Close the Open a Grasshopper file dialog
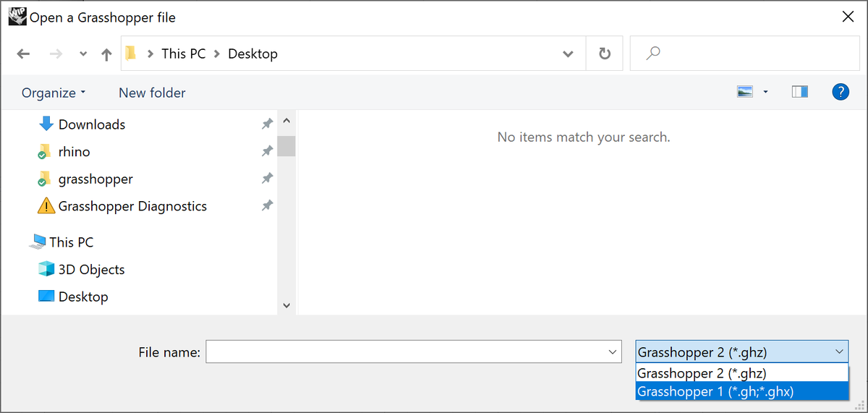Image resolution: width=868 pixels, height=413 pixels. click(x=848, y=17)
